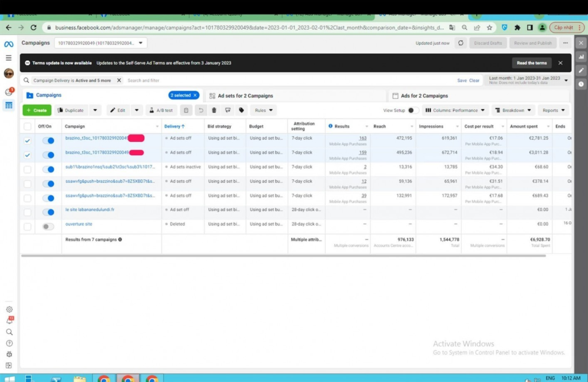Screen dimensions: 588x382
Task: Open the Meta logo home icon
Action: point(9,44)
